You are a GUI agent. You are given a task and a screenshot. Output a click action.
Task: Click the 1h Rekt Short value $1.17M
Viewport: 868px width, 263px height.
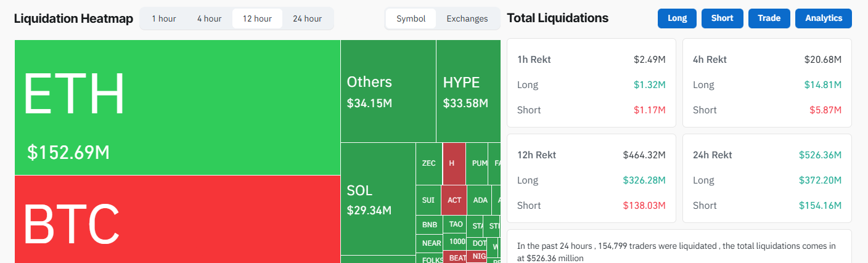(x=649, y=110)
